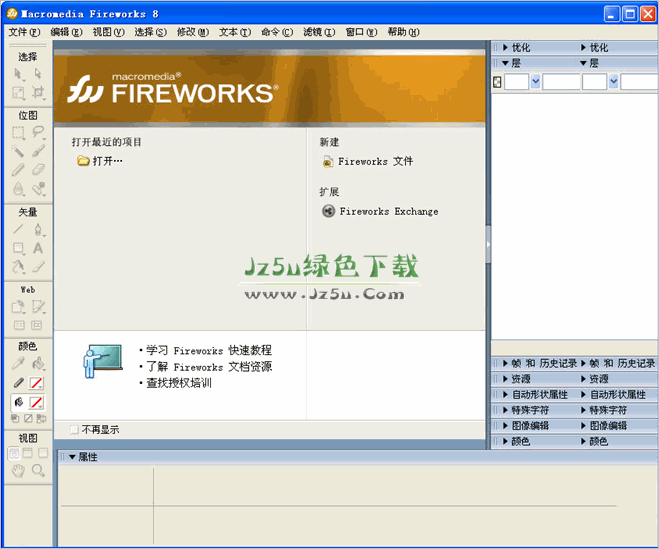
Task: Switch to Standard Screen view mode
Action: coord(14,453)
